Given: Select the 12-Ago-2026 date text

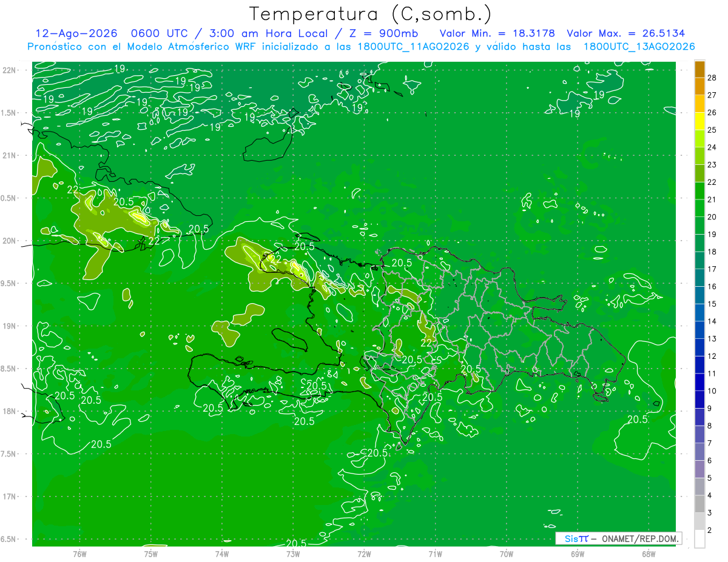Looking at the screenshot, I should point(76,33).
